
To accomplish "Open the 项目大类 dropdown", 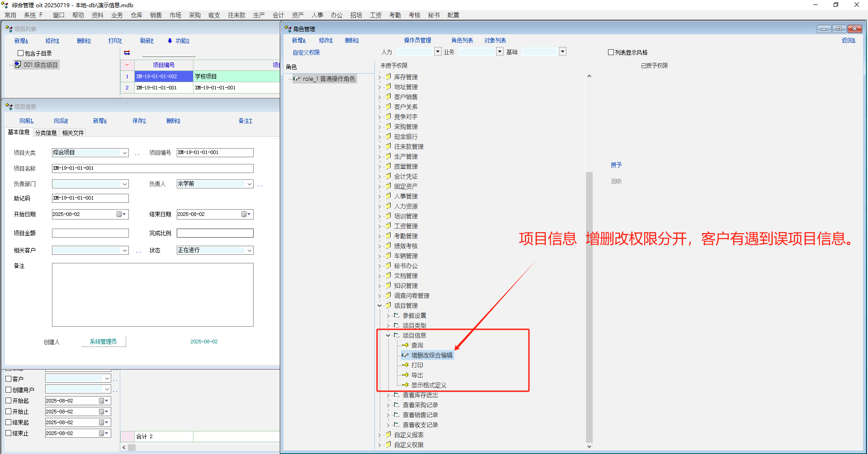I will tap(124, 153).
